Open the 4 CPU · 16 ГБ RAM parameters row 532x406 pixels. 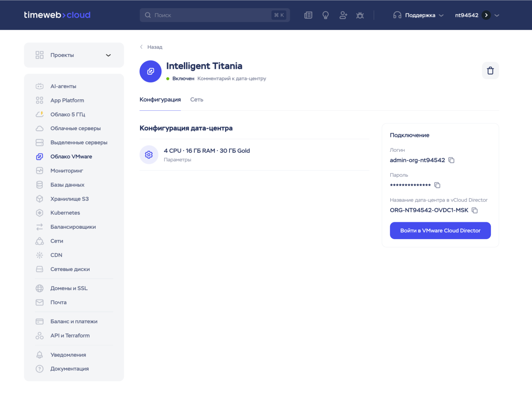(x=254, y=155)
